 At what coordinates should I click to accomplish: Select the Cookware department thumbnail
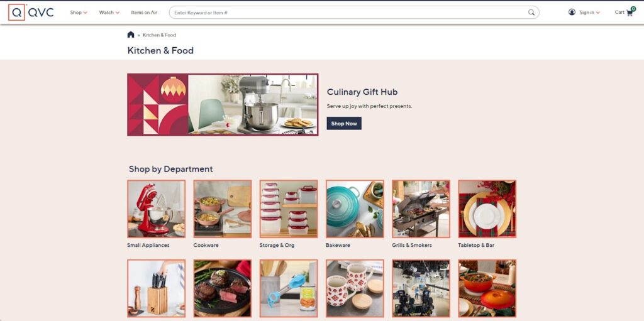pos(223,209)
